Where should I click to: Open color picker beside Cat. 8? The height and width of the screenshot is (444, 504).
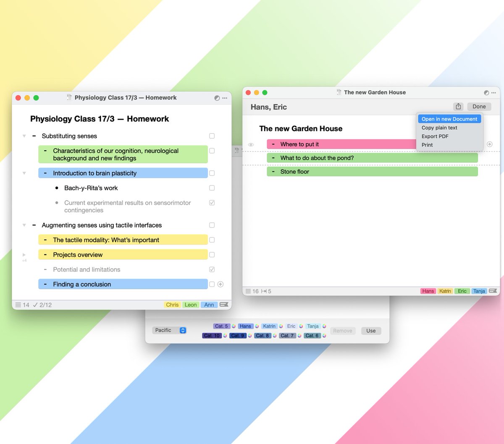tap(275, 336)
